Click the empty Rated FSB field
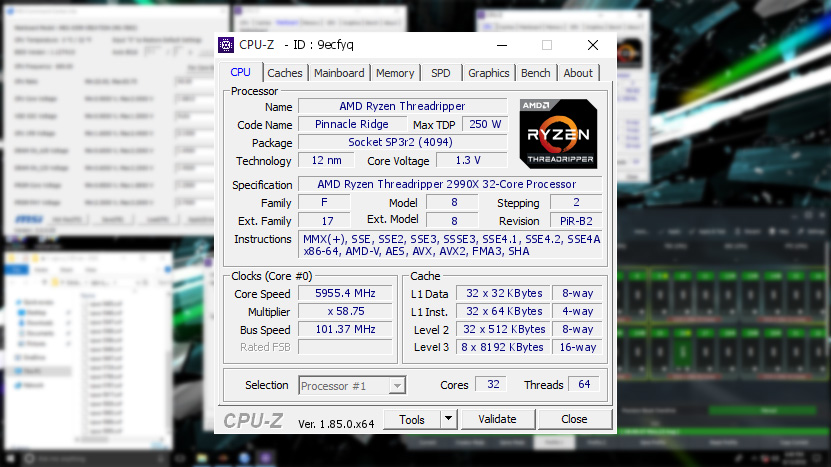Screen dimensions: 831x467 coord(345,347)
